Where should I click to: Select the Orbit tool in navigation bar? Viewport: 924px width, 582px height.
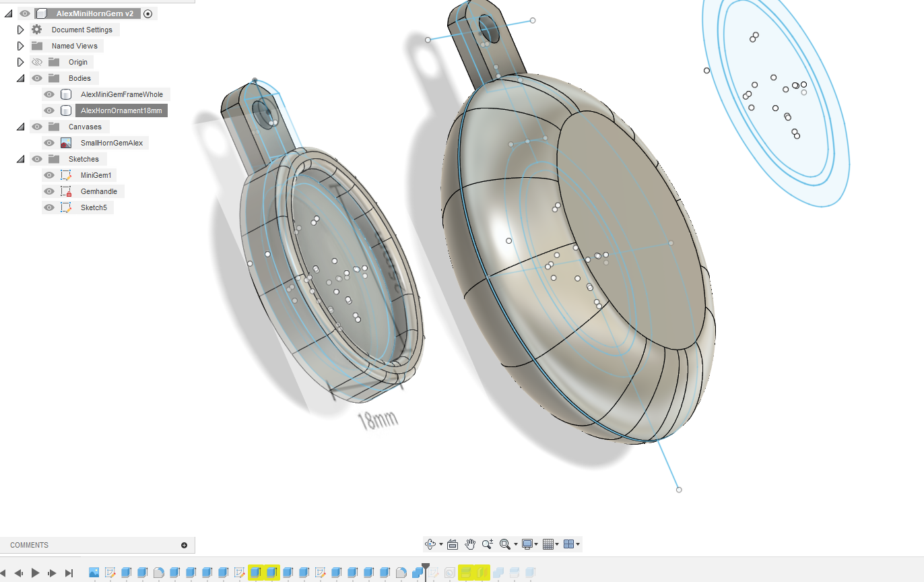tap(430, 544)
